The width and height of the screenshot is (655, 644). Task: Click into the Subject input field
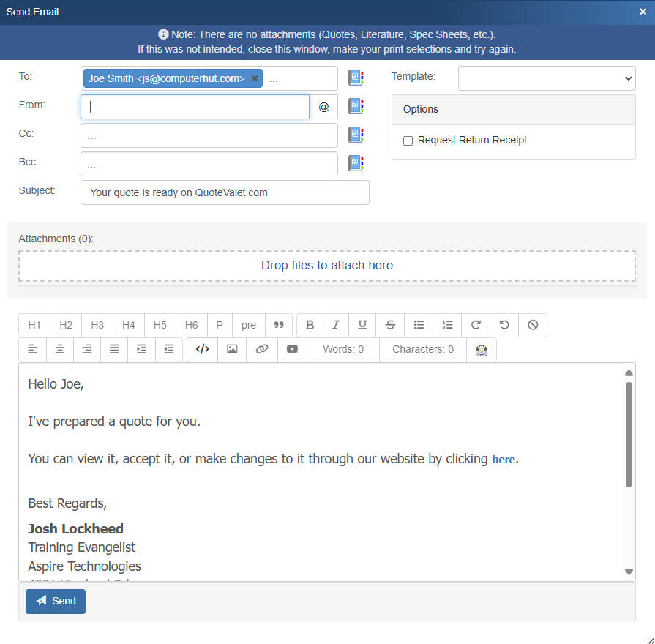225,192
